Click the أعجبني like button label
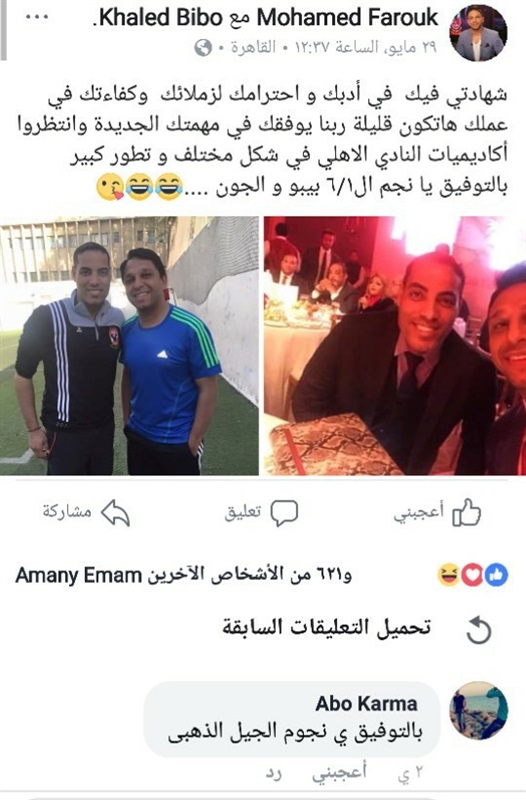This screenshot has width=526, height=800. point(419,512)
